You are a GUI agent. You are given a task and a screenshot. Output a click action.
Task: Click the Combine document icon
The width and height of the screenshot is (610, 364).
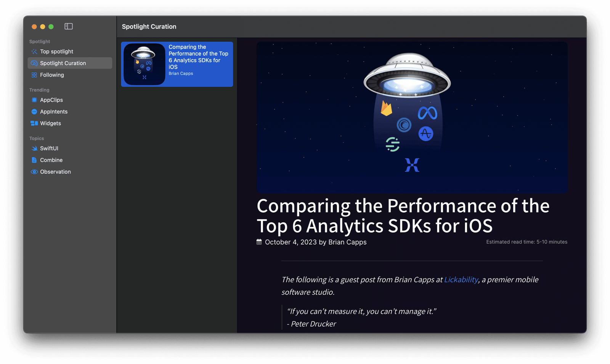click(x=34, y=160)
